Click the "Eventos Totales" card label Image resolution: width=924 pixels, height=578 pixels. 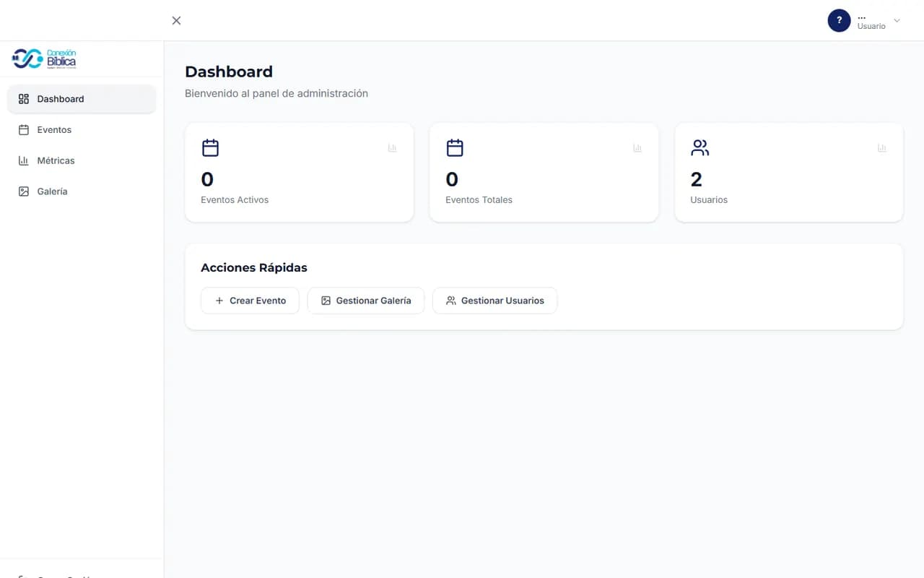(x=479, y=199)
